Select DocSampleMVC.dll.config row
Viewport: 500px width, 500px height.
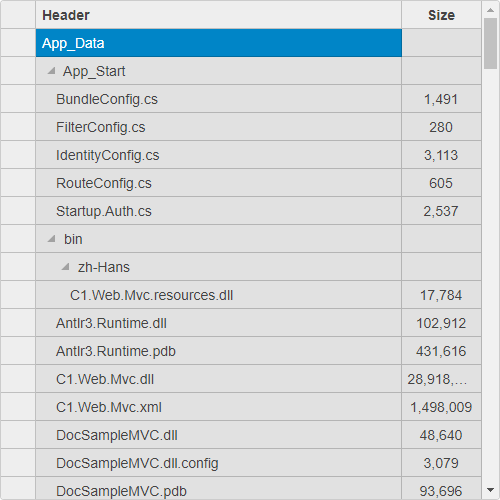tap(218, 463)
